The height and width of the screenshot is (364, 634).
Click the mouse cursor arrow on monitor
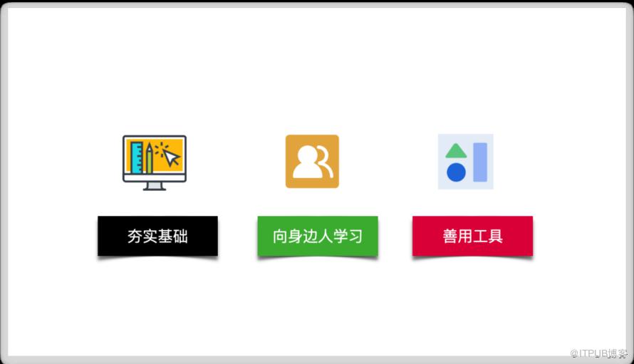pos(172,157)
